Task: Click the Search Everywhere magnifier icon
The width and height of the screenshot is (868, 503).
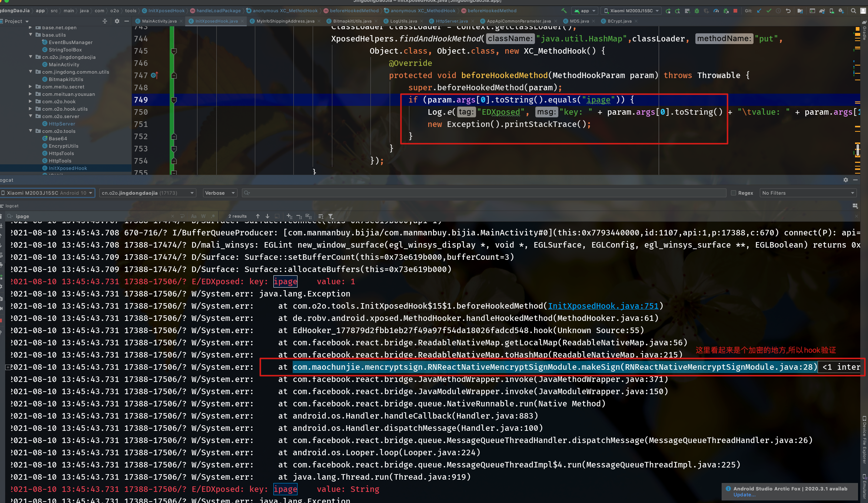Action: pyautogui.click(x=854, y=11)
